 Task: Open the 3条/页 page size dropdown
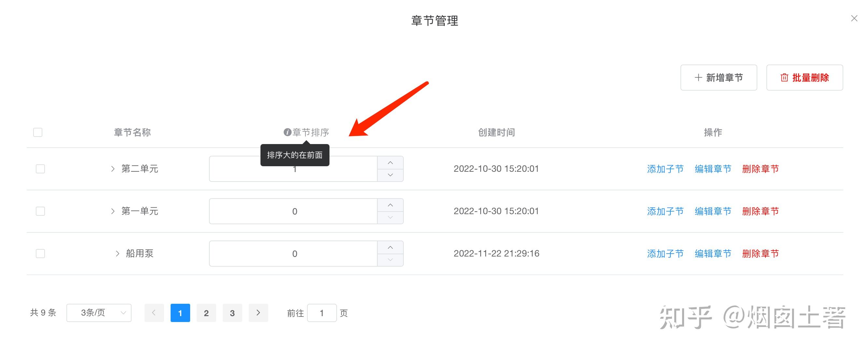[x=99, y=313]
